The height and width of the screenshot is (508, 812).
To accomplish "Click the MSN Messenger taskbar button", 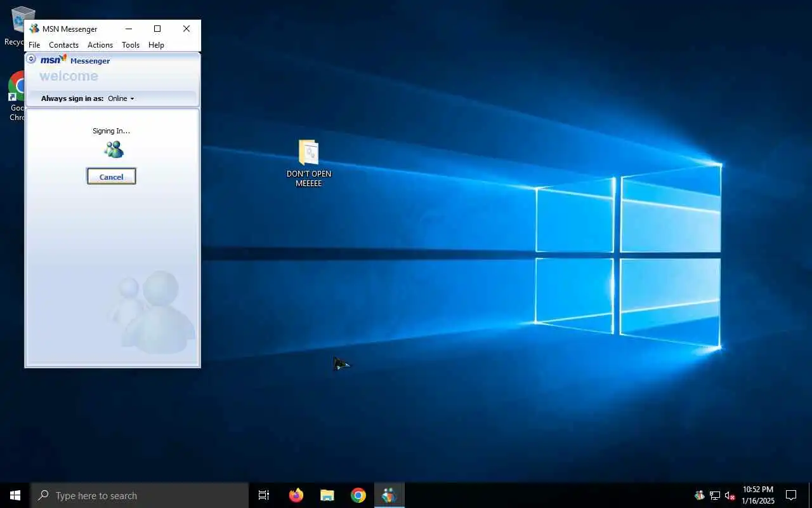I will point(389,495).
